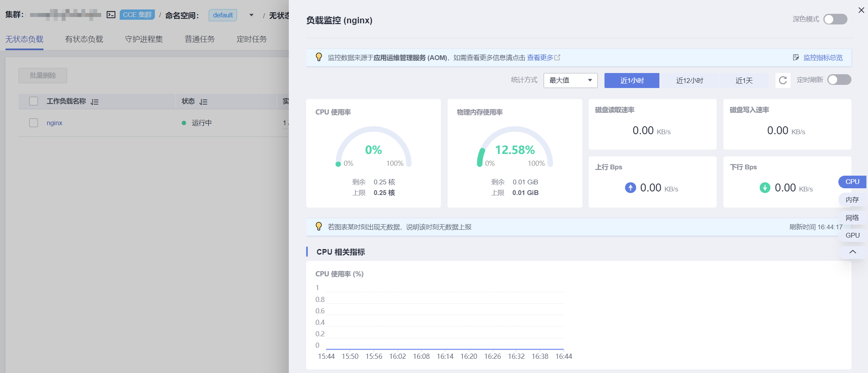868x373 pixels.
Task: Open the 统计方式 最大值 dropdown
Action: 570,81
